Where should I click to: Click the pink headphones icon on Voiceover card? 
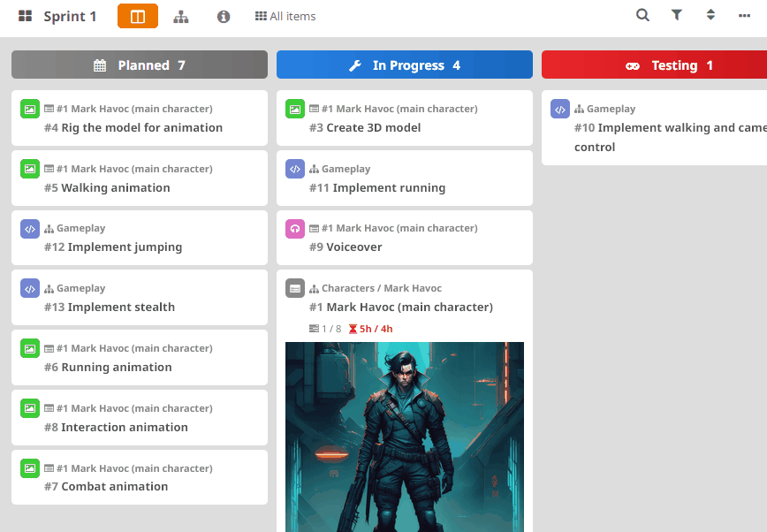(295, 229)
